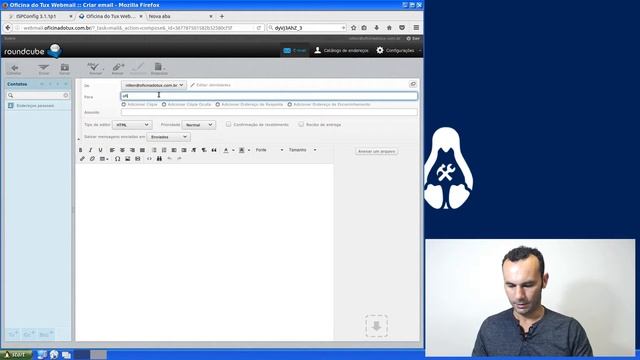Align text right in the editor
This screenshot has width=640, height=360.
[x=132, y=150]
